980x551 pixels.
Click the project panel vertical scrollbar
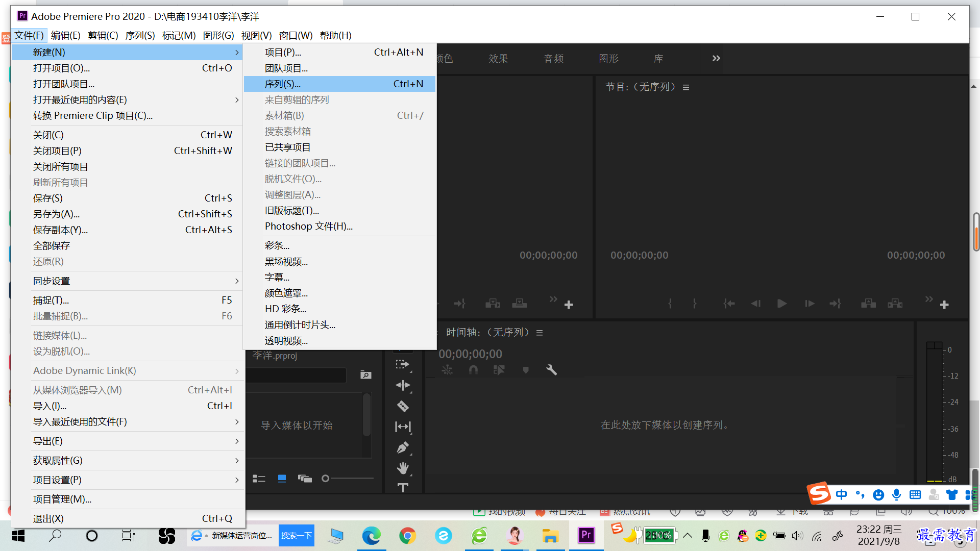(x=366, y=414)
